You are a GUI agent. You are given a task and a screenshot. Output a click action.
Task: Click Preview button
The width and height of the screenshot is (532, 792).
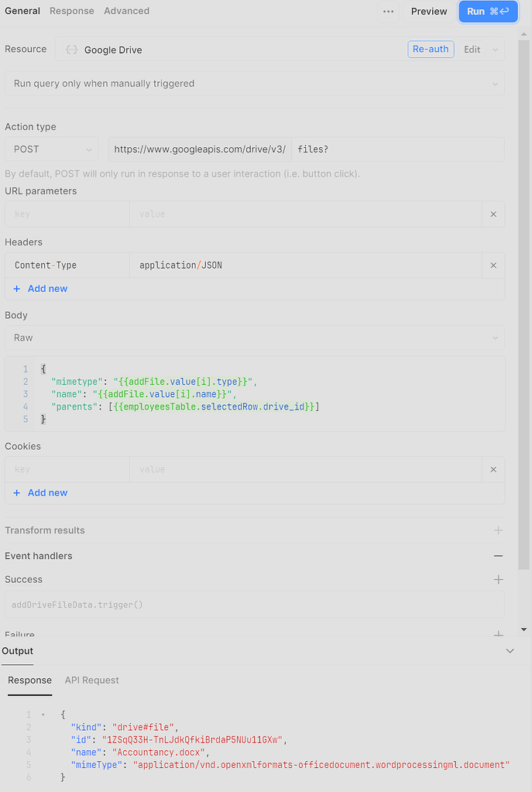(428, 12)
